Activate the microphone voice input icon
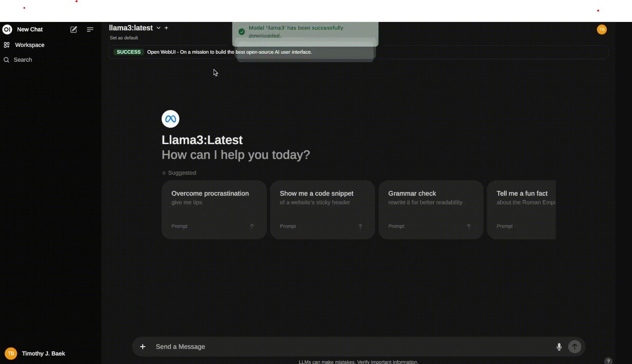 559,347
